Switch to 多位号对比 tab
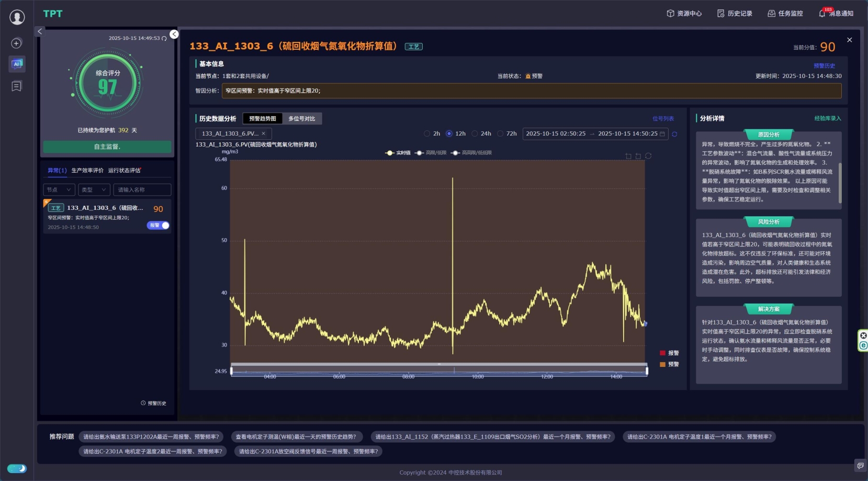The height and width of the screenshot is (481, 868). (302, 119)
